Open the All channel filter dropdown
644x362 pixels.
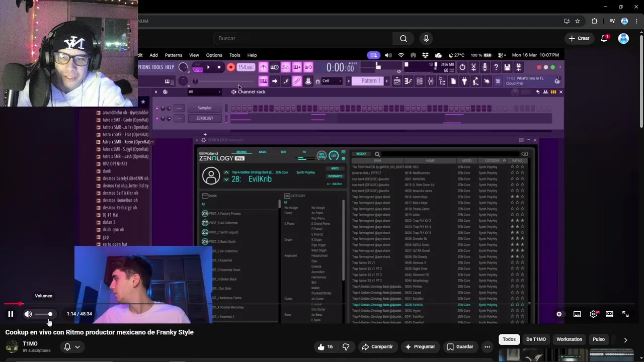[x=204, y=92]
